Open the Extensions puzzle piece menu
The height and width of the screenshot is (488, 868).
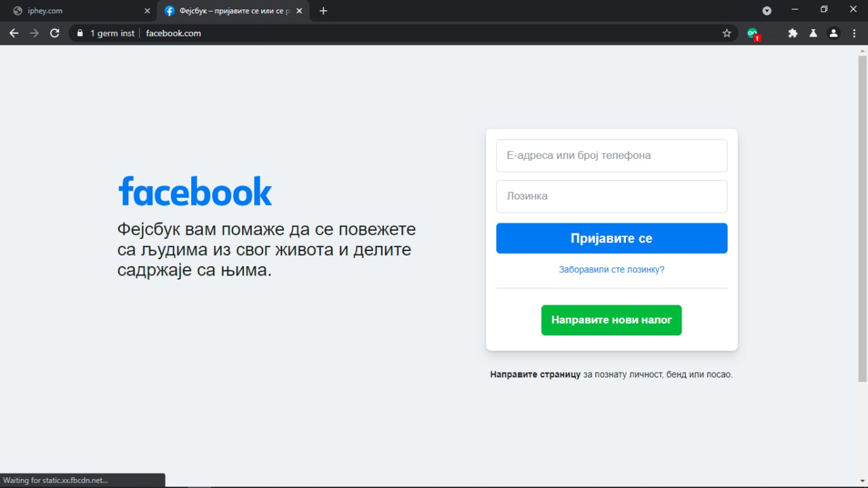click(x=793, y=33)
